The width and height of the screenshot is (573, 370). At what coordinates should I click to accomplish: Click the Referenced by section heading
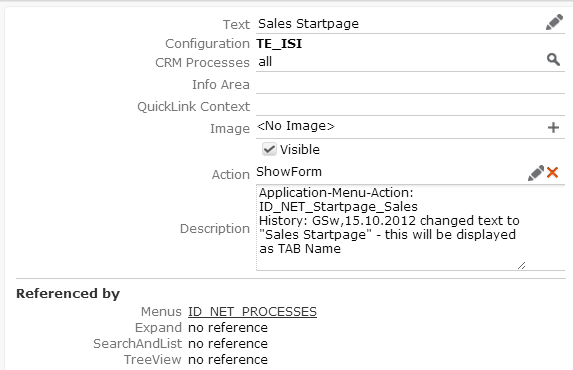click(x=68, y=294)
